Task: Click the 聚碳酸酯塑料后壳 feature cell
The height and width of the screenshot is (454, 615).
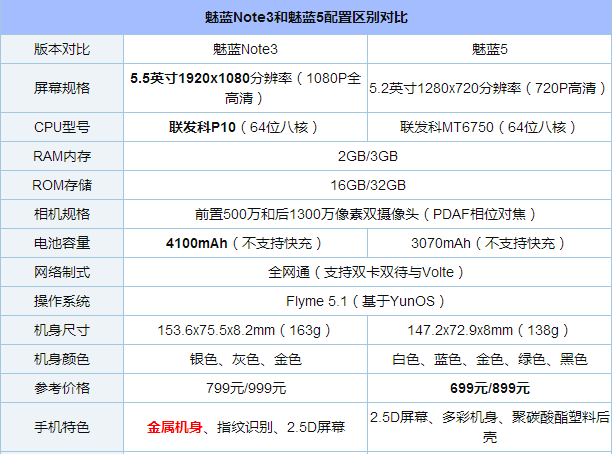Action: [x=489, y=427]
